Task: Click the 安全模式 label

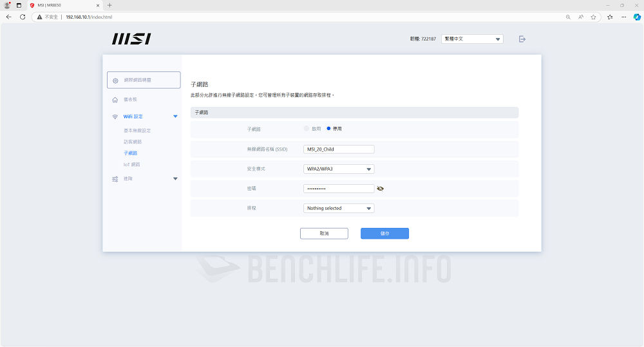Action: tap(256, 169)
